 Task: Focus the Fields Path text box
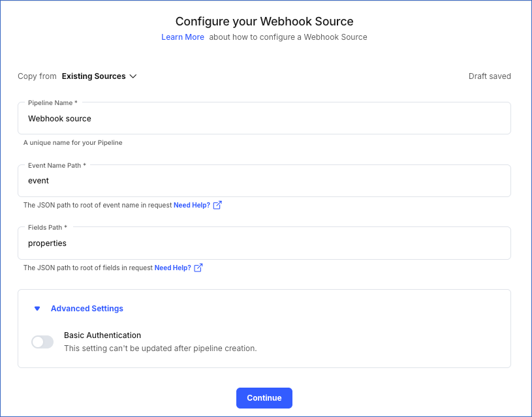[x=264, y=243]
